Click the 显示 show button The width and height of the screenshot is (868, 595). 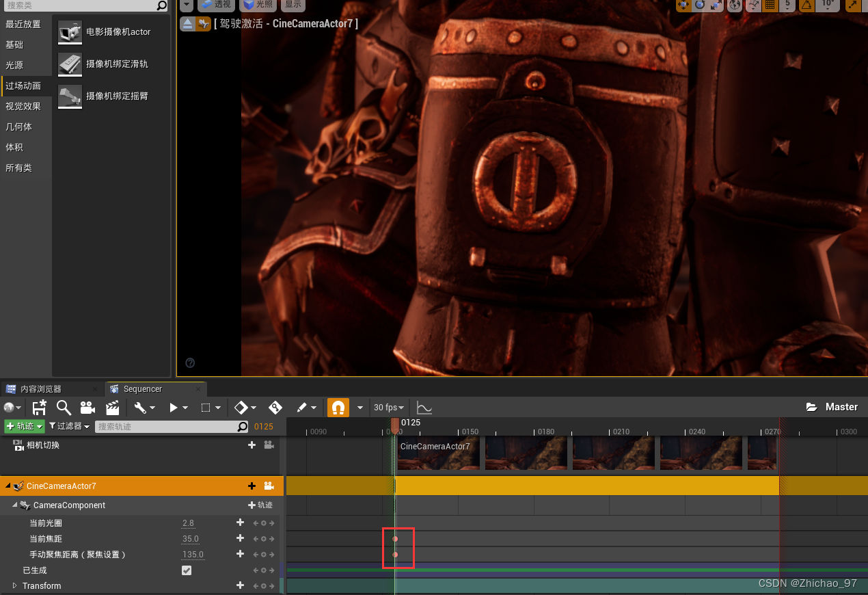tap(293, 5)
